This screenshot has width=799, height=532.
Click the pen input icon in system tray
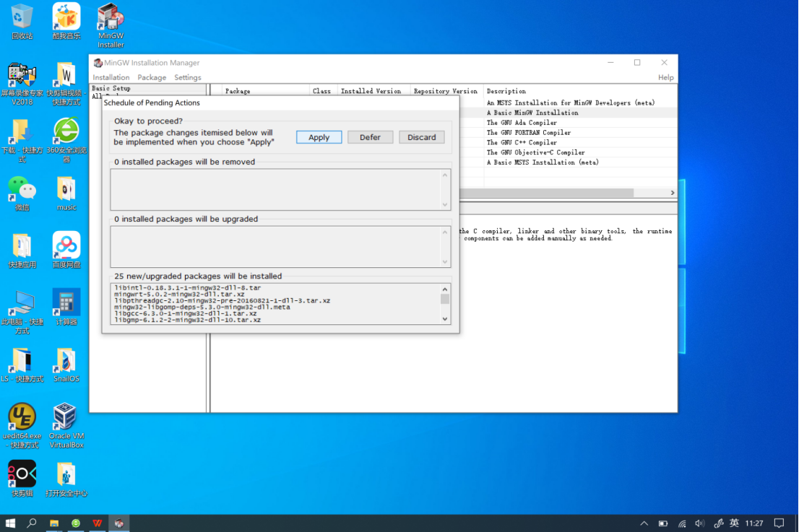pos(719,523)
